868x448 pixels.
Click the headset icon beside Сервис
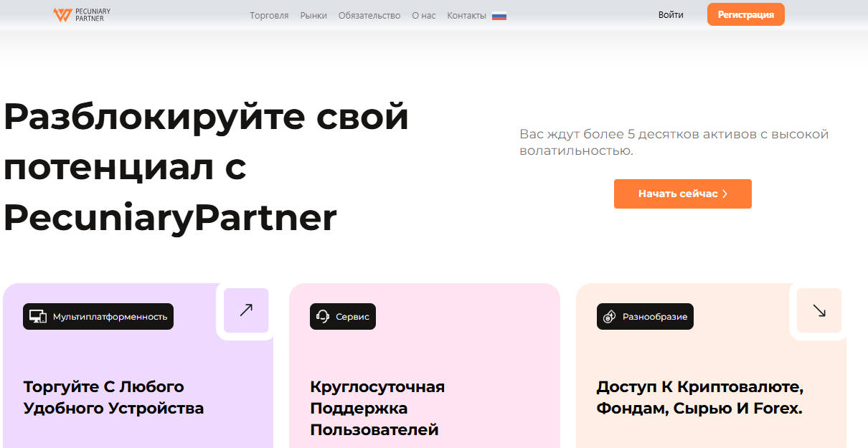click(323, 316)
